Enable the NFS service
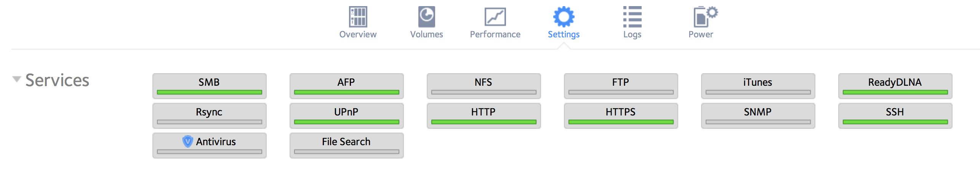This screenshot has width=980, height=173. [484, 86]
